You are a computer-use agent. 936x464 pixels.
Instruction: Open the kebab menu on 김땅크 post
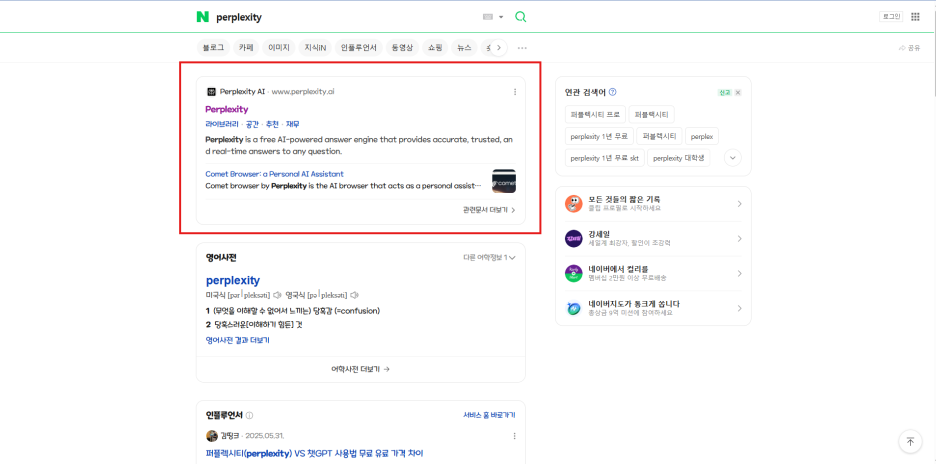pyautogui.click(x=515, y=436)
